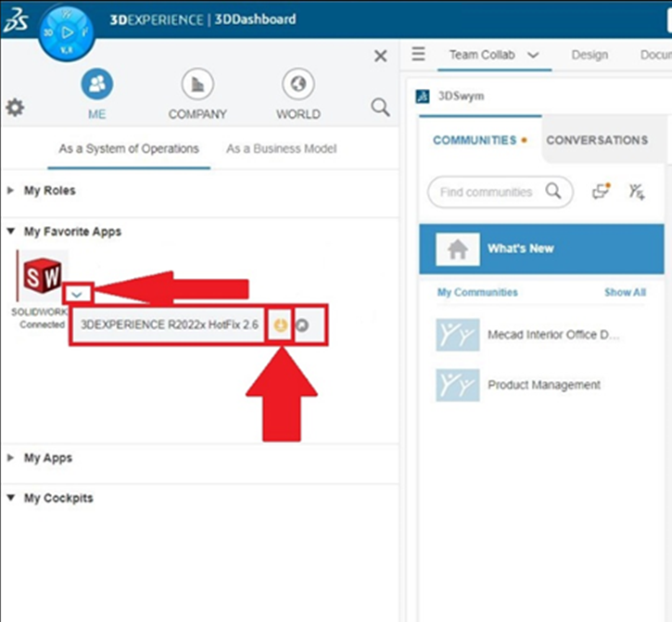This screenshot has width=672, height=622.
Task: Collapse the My Favorite Apps section
Action: tap(11, 232)
